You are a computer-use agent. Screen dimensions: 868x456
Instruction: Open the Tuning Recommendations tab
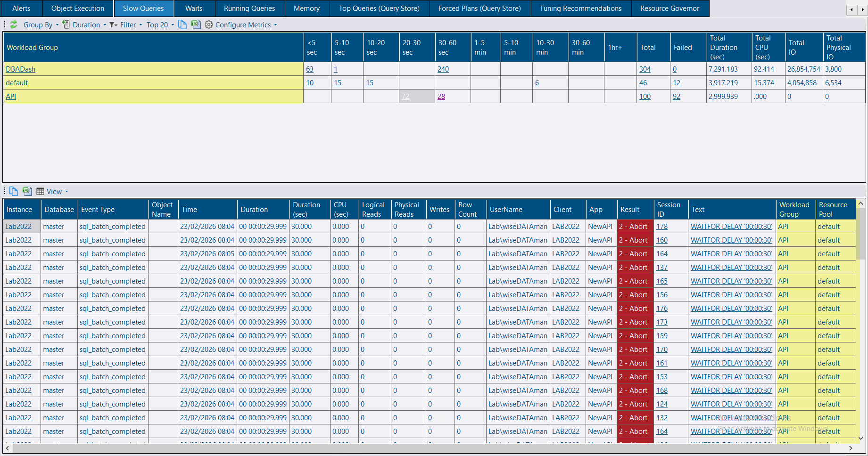(x=580, y=8)
